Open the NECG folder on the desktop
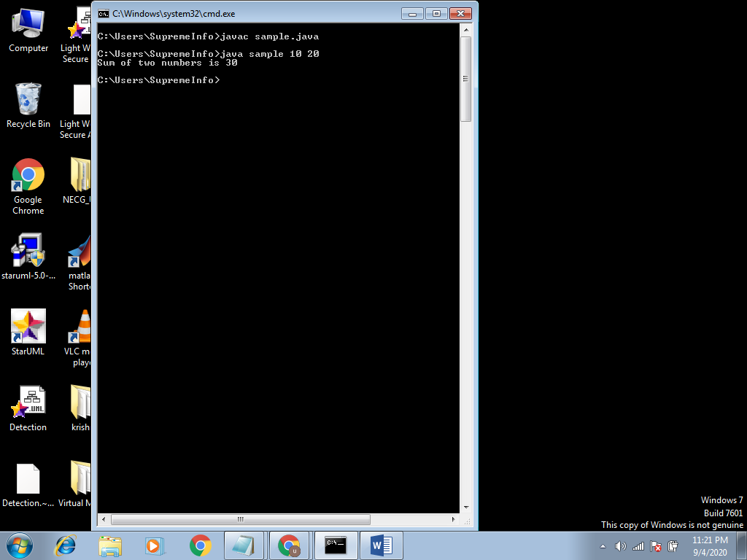 click(x=78, y=175)
